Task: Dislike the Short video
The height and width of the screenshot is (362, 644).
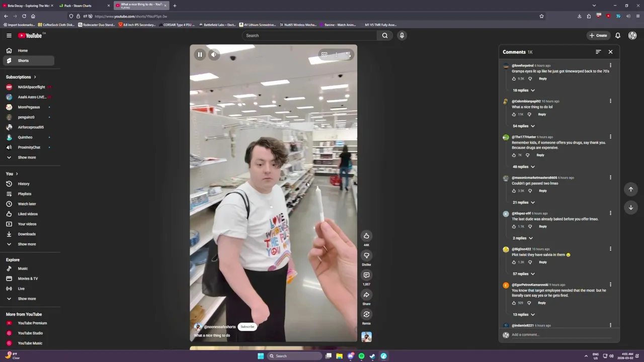Action: [366, 255]
